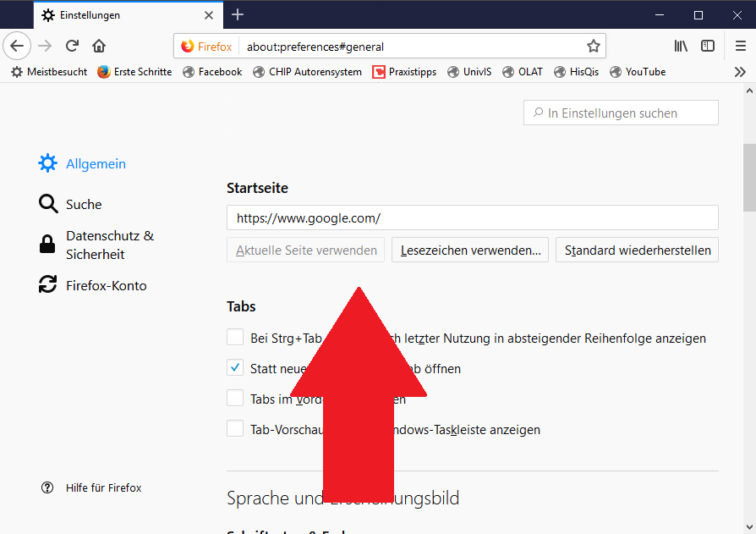Image resolution: width=756 pixels, height=534 pixels.
Task: Uncheck the open-in-new-tab option
Action: [235, 368]
